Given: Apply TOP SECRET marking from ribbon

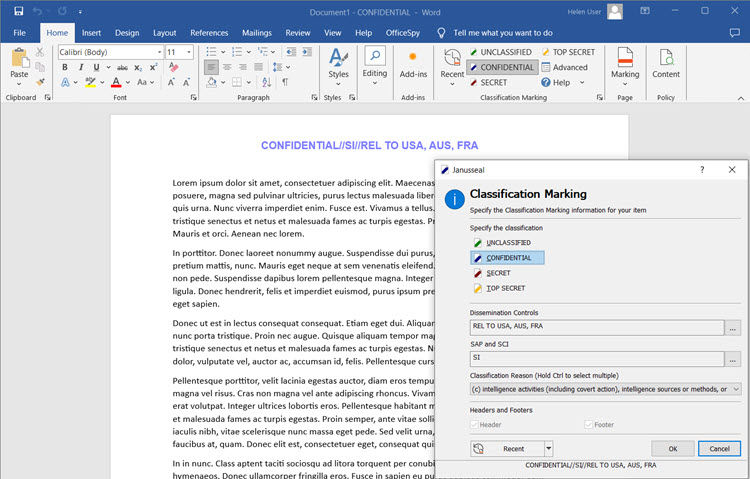Looking at the screenshot, I should coord(568,52).
